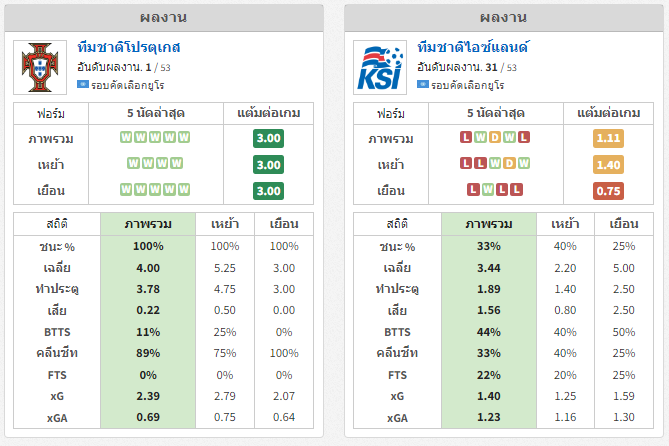Select the ภาพรวม column header in Portugal stats
The width and height of the screenshot is (669, 446).
click(x=148, y=224)
